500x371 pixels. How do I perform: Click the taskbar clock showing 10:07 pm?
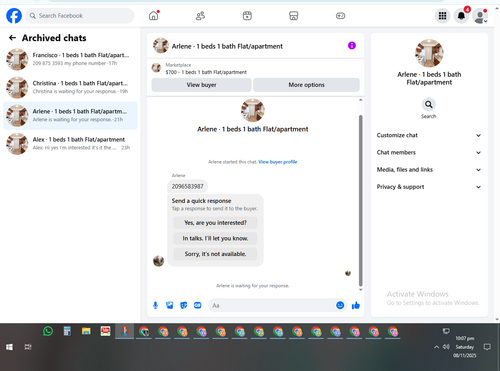[465, 347]
